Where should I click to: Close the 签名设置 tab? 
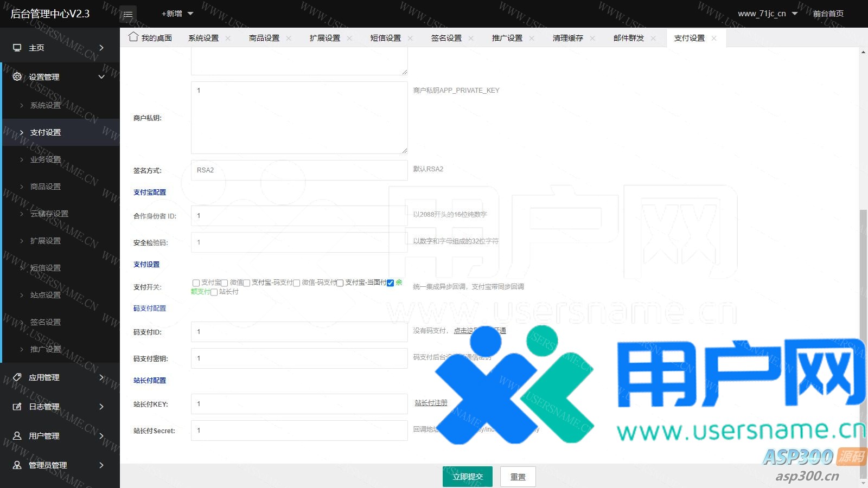click(x=471, y=38)
